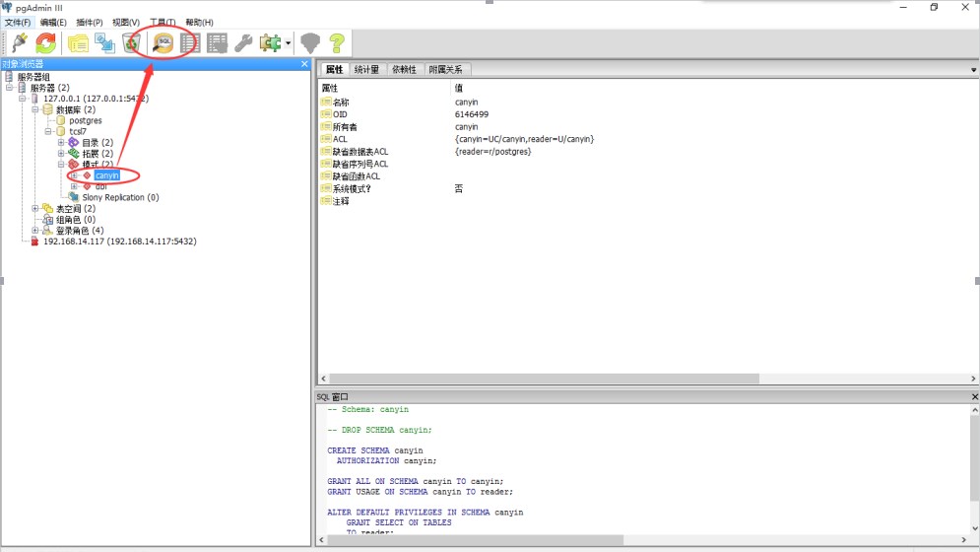This screenshot has width=980, height=552.
Task: Open the 文件(F) menu
Action: [x=18, y=23]
